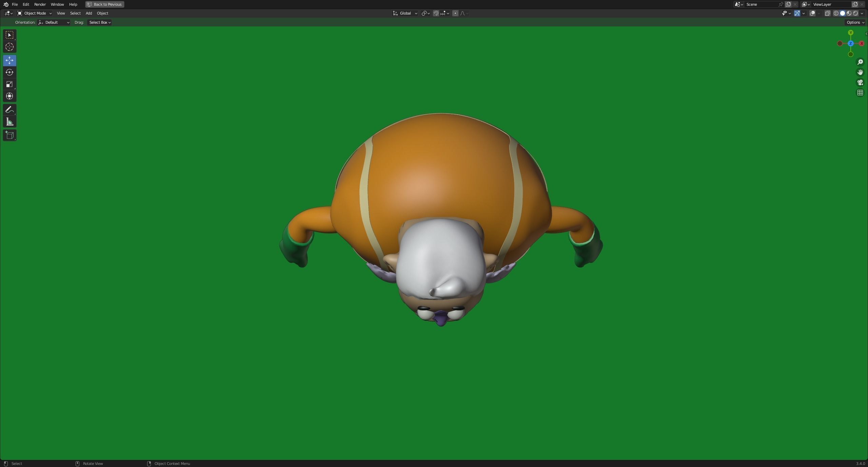Toggle show overlays button
868x467 pixels.
tap(812, 13)
